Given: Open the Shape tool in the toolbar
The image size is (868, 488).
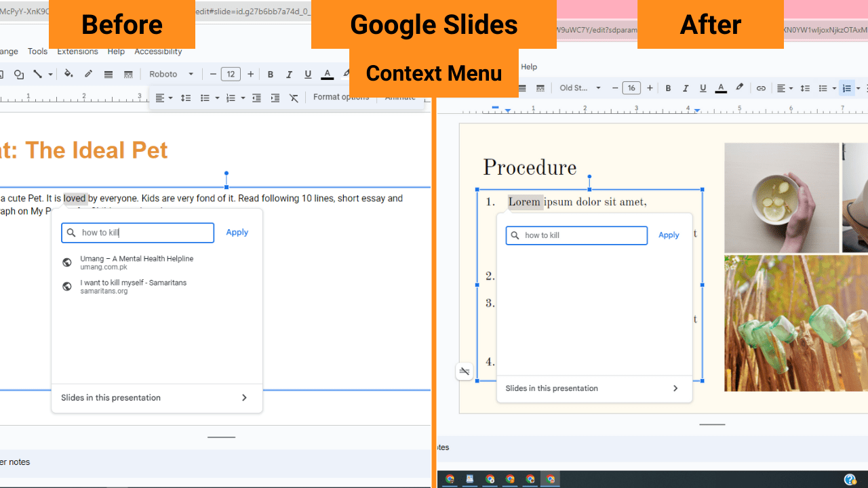Looking at the screenshot, I should (x=18, y=74).
